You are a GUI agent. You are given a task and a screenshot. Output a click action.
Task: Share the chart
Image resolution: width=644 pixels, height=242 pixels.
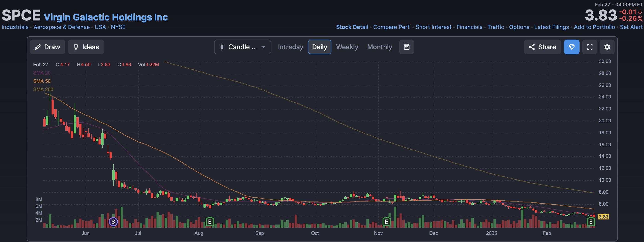[542, 47]
